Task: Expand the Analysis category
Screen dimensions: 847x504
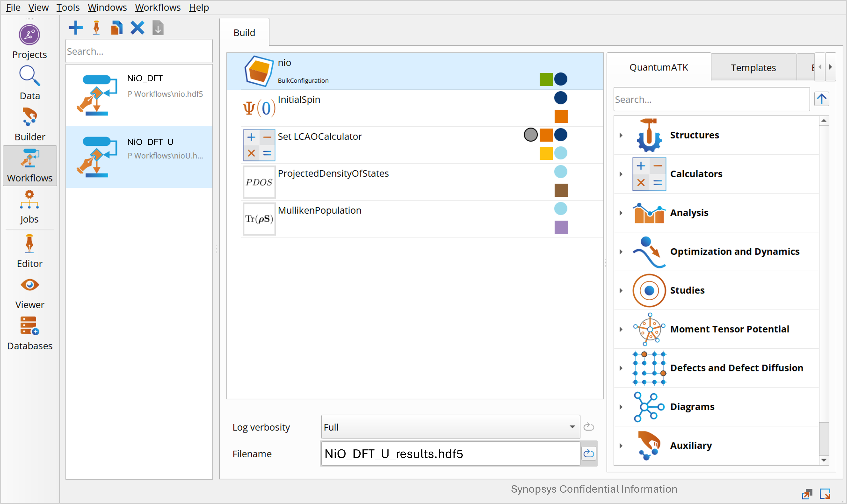Action: (x=621, y=213)
